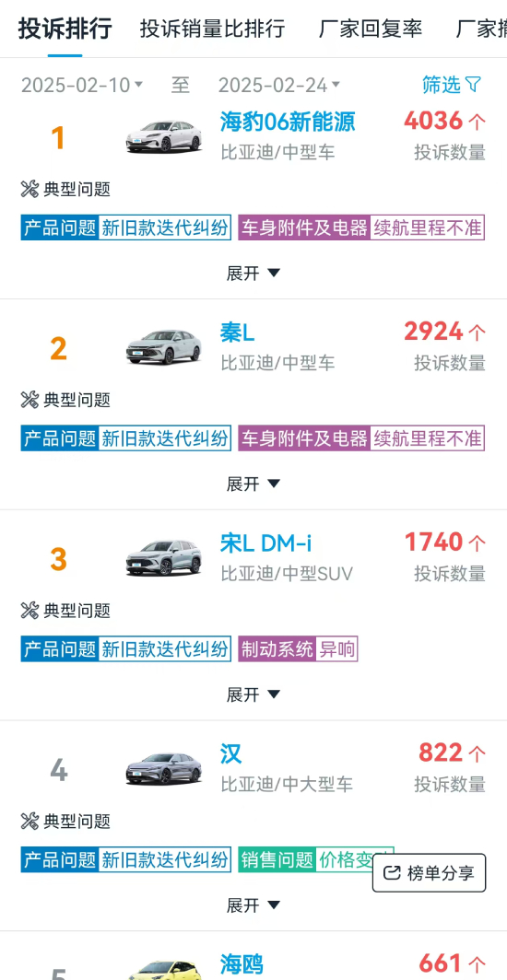
Task: Tap 制动系统 异响 tag
Action: point(298,650)
